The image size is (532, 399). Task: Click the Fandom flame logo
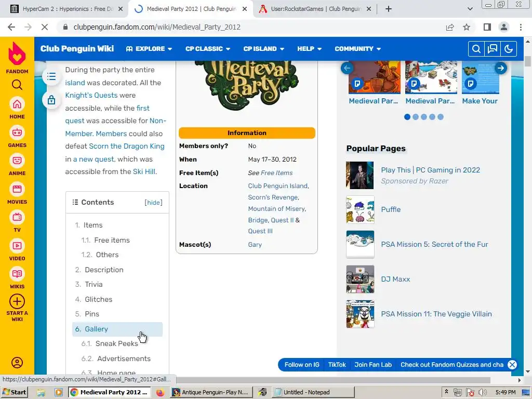[x=17, y=54]
